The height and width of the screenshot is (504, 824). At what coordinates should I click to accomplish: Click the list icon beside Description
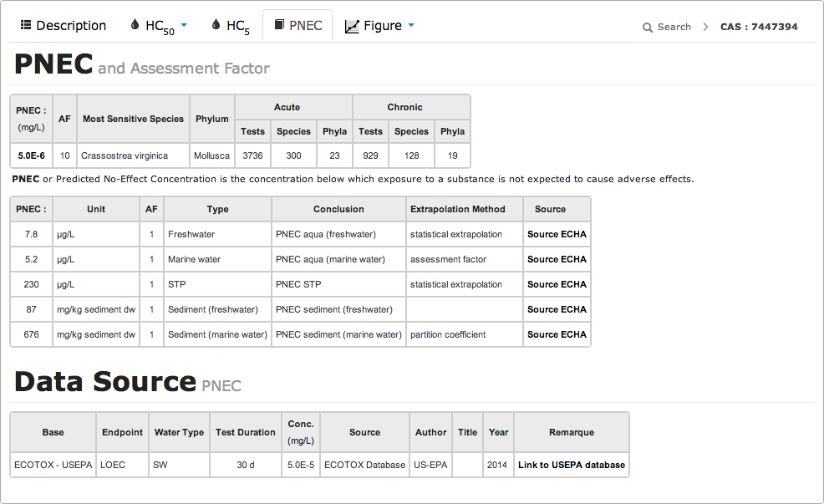(x=26, y=26)
